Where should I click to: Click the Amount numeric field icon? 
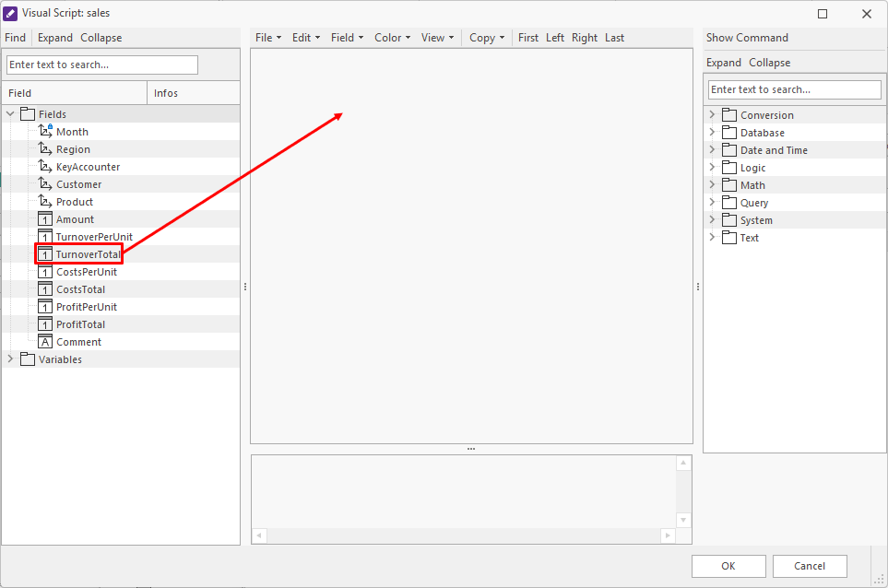45,219
